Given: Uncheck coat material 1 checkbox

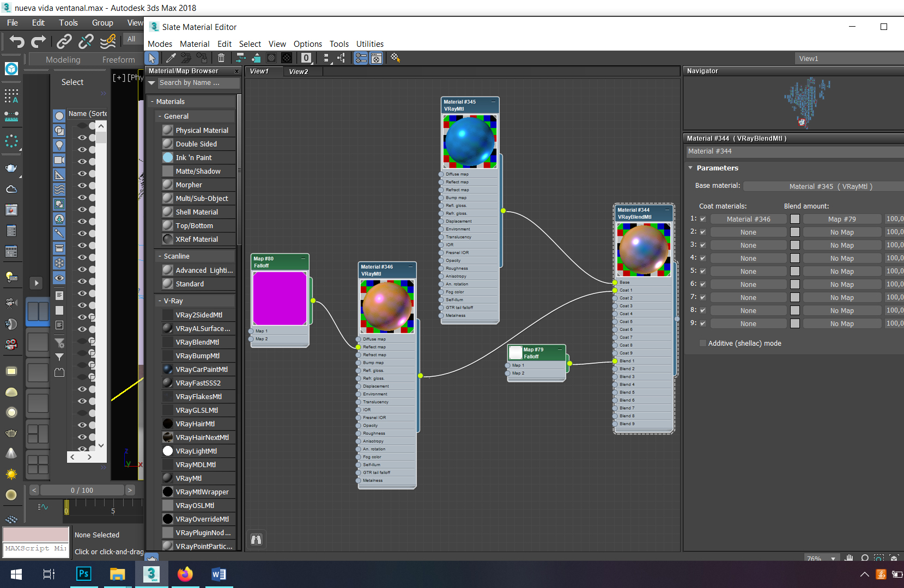Looking at the screenshot, I should point(703,219).
